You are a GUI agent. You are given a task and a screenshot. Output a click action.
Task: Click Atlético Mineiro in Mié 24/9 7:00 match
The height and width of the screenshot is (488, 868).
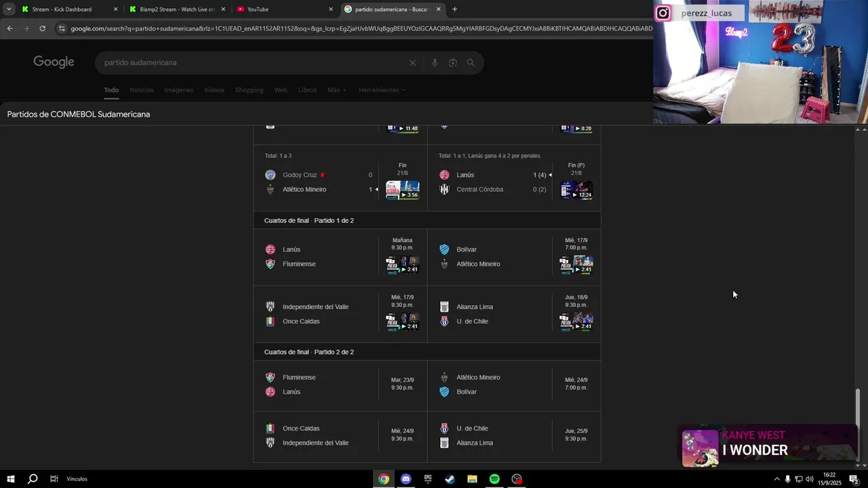[478, 378]
